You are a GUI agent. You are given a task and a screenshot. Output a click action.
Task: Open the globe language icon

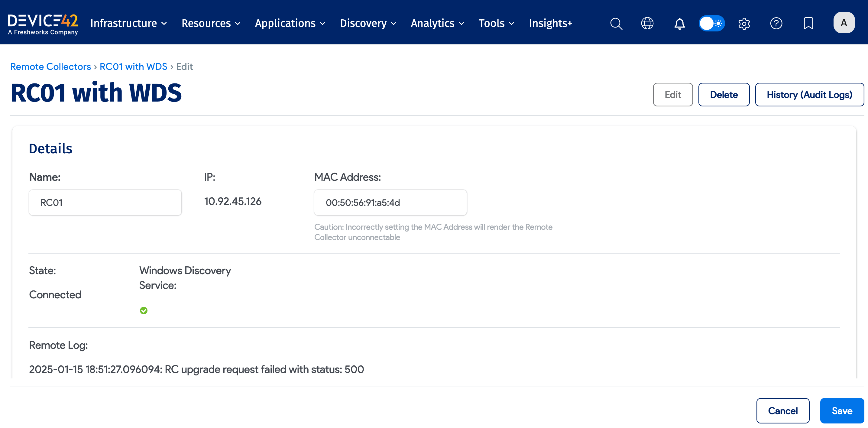tap(647, 23)
